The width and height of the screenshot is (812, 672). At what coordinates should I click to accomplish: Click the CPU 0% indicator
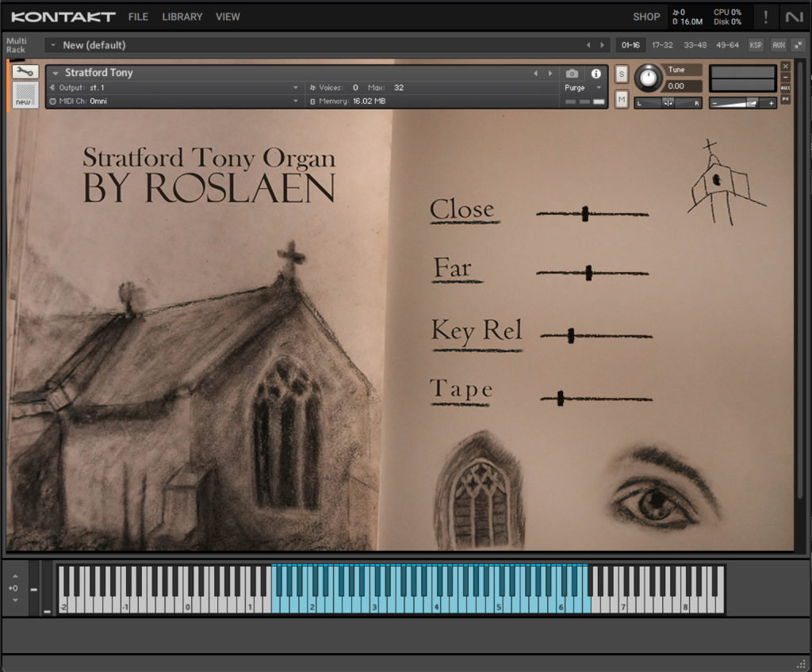(727, 12)
